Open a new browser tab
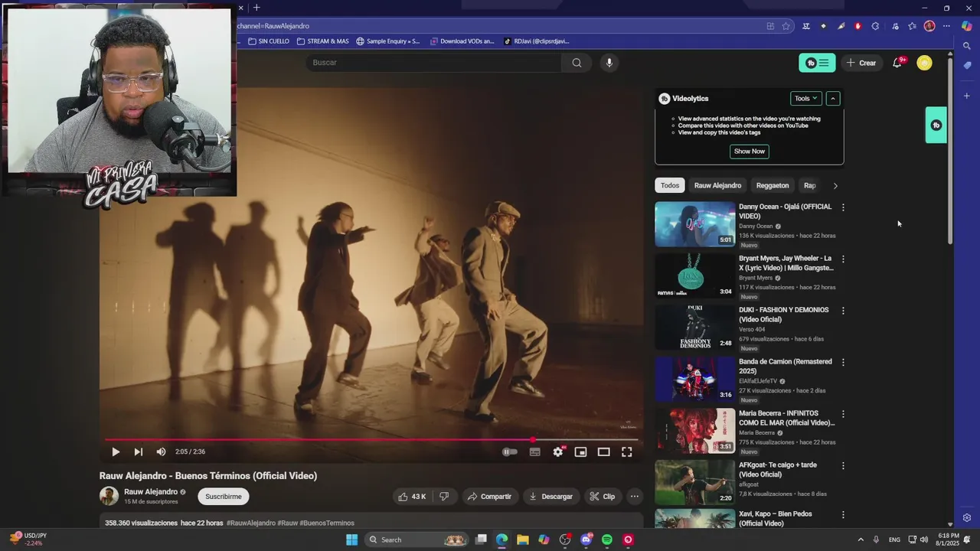Image resolution: width=980 pixels, height=551 pixels. coord(256,8)
